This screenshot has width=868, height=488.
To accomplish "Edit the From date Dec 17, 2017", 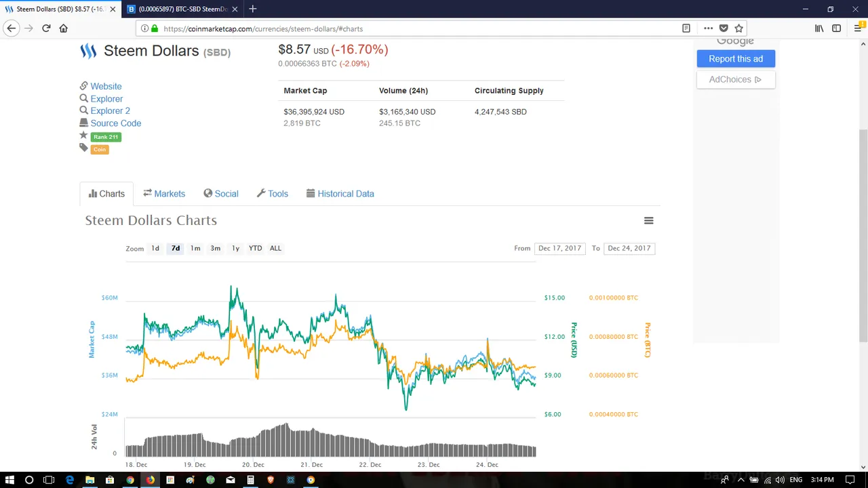I will 559,248.
